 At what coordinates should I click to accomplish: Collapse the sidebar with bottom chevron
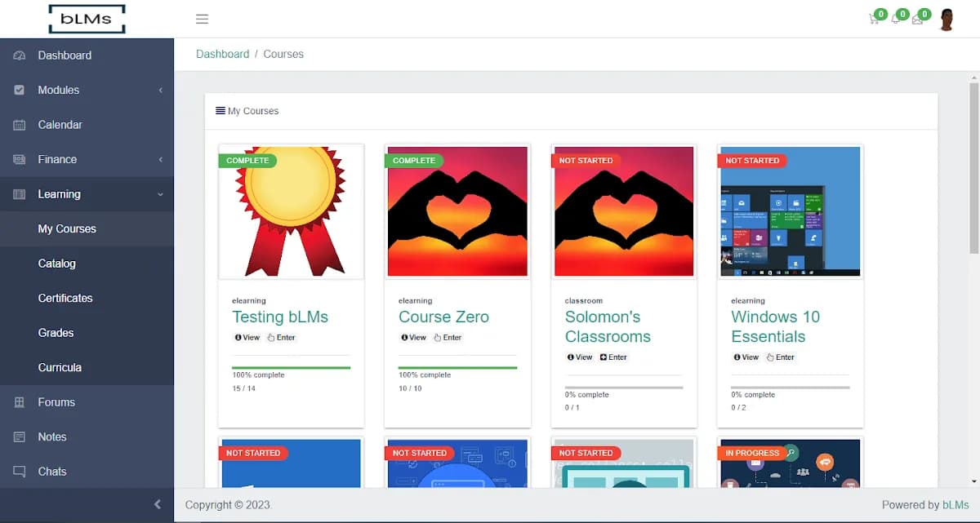pos(158,504)
